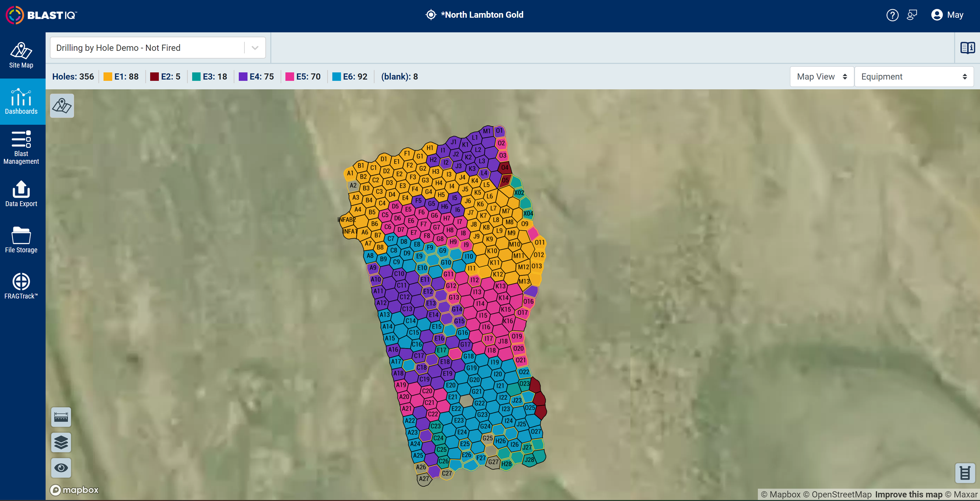Expand the Drilling by Hole Demo blast dropdown

pyautogui.click(x=254, y=48)
